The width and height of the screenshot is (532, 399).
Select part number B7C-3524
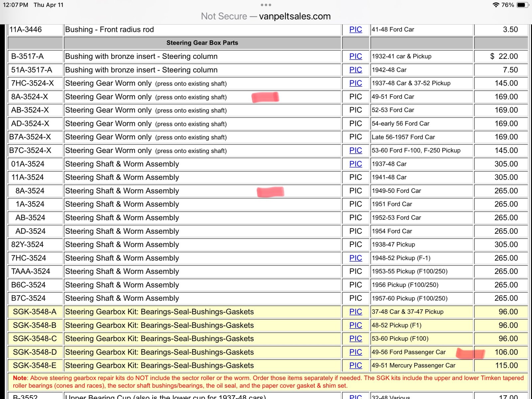click(x=28, y=298)
